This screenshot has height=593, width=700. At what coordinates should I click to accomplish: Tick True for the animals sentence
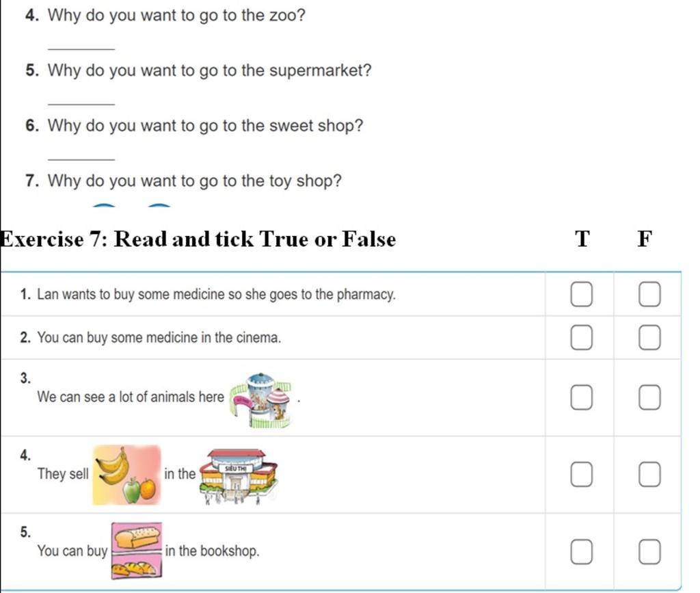coord(581,397)
